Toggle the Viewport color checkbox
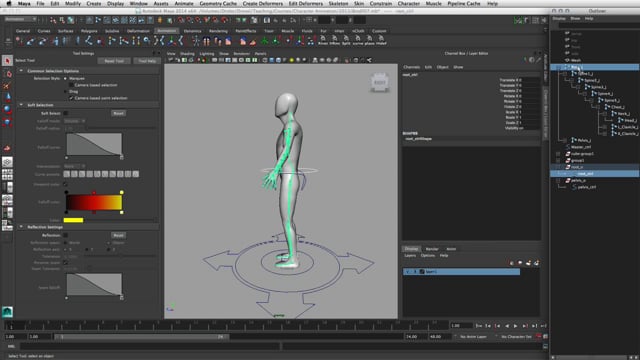The height and width of the screenshot is (360, 640). coord(66,184)
